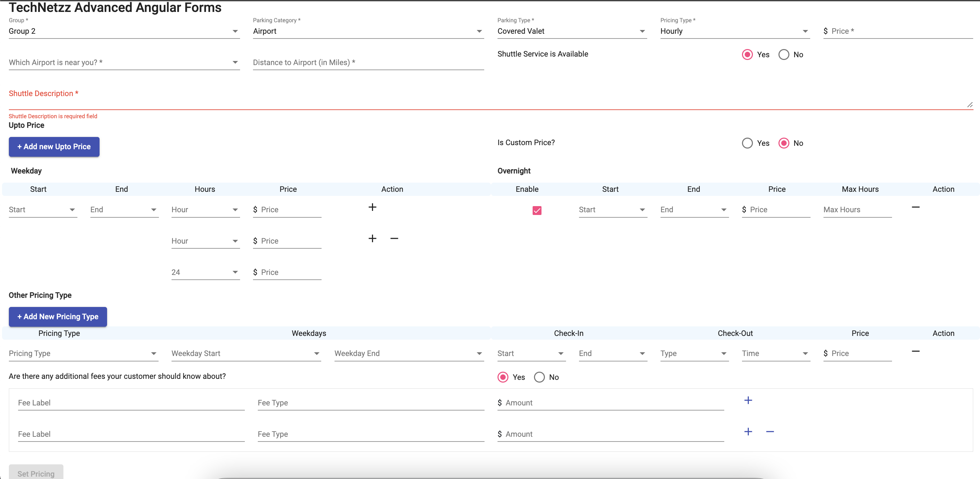Remove second Weekday hour row with minus icon
Viewport: 980px width, 479px height.
coord(394,238)
